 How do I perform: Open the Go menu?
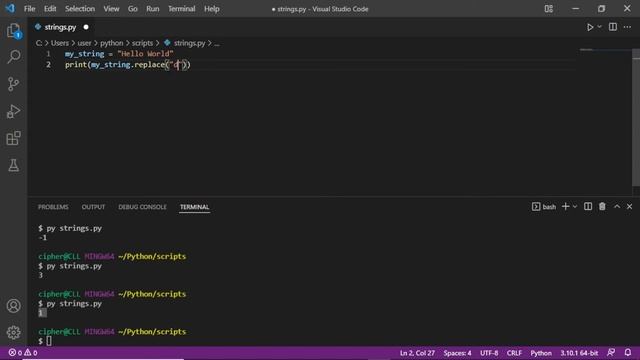(x=133, y=9)
